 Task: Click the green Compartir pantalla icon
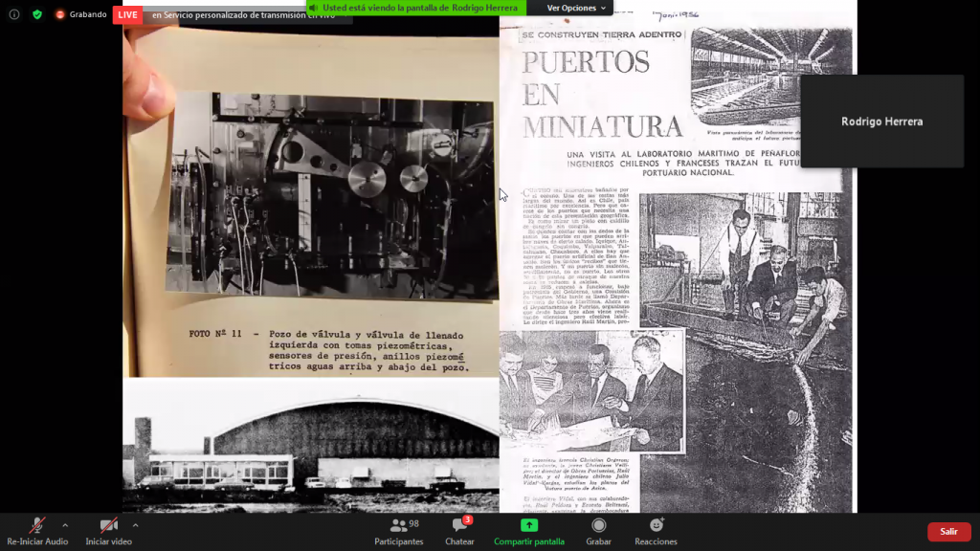pyautogui.click(x=529, y=525)
